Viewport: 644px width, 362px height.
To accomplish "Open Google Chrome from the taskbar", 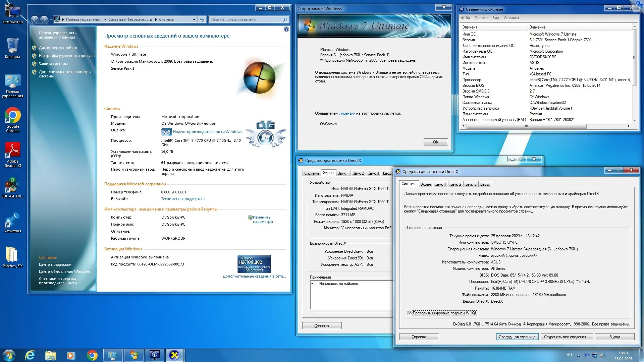I will click(92, 355).
